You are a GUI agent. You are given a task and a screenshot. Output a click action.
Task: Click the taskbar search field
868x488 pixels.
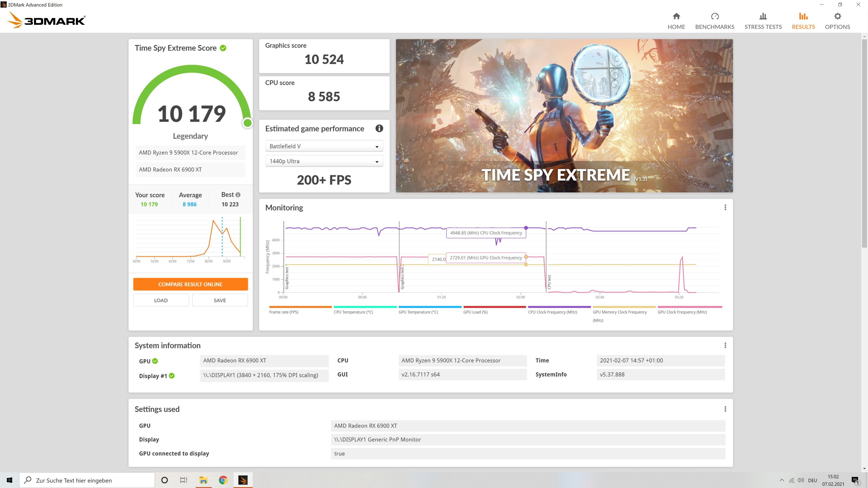point(87,480)
